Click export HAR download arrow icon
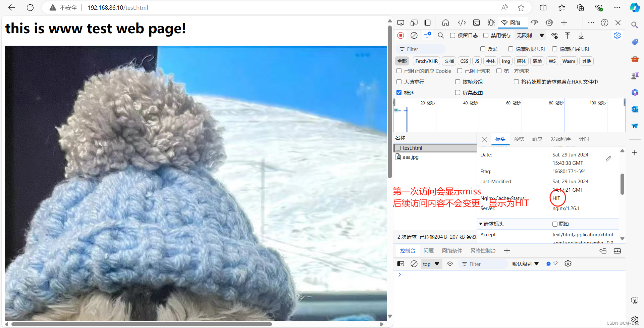 point(581,35)
